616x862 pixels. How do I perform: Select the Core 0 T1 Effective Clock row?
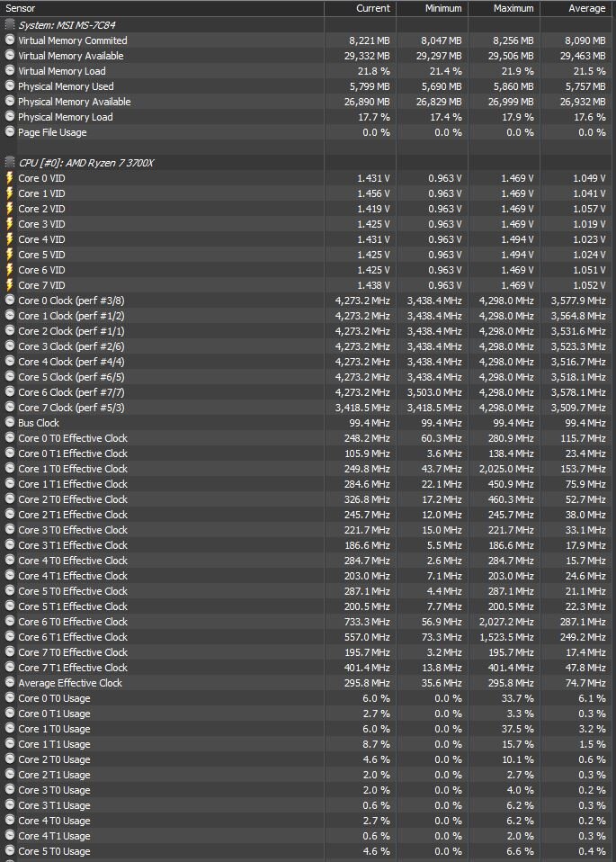pyautogui.click(x=308, y=453)
